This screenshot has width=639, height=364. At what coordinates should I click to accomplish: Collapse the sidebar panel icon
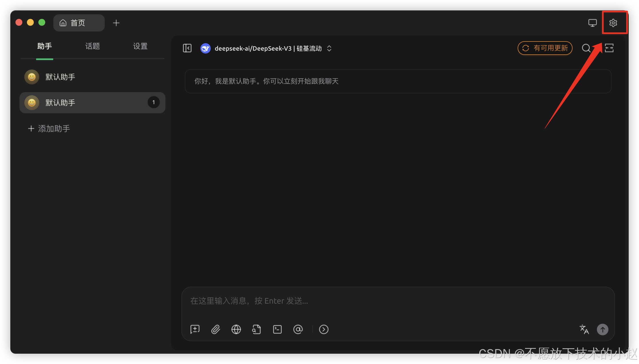[x=187, y=48]
